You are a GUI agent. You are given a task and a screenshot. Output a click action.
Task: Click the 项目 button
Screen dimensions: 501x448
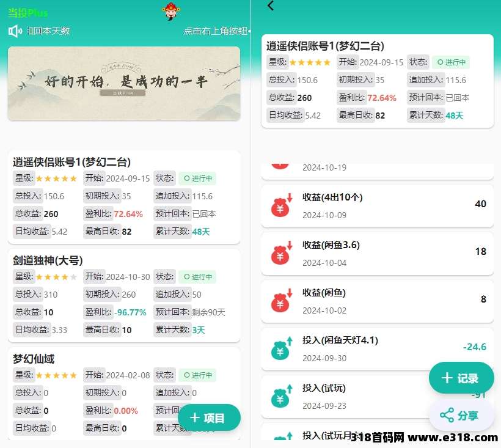pyautogui.click(x=211, y=417)
